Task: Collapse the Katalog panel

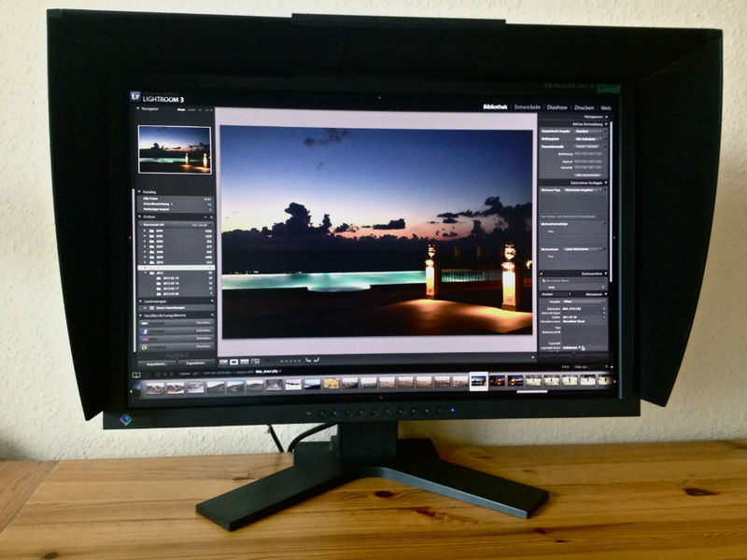Action: pos(139,192)
